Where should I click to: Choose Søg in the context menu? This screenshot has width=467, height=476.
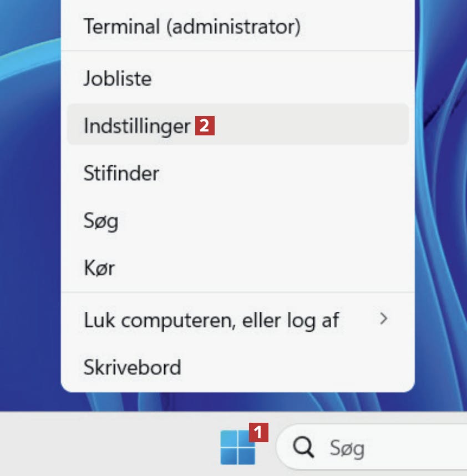101,221
